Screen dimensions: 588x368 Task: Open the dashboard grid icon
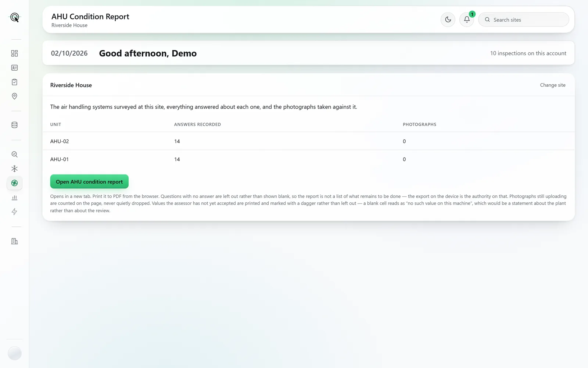pyautogui.click(x=14, y=53)
